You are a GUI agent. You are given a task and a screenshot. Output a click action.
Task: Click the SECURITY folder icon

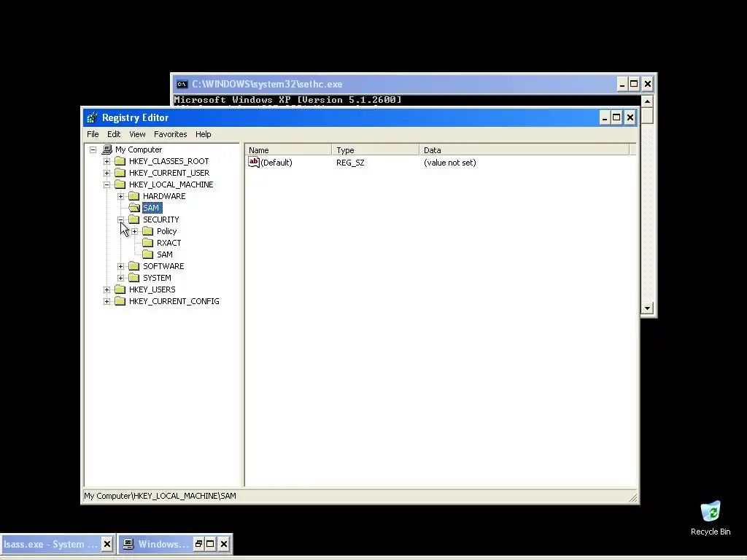point(134,219)
